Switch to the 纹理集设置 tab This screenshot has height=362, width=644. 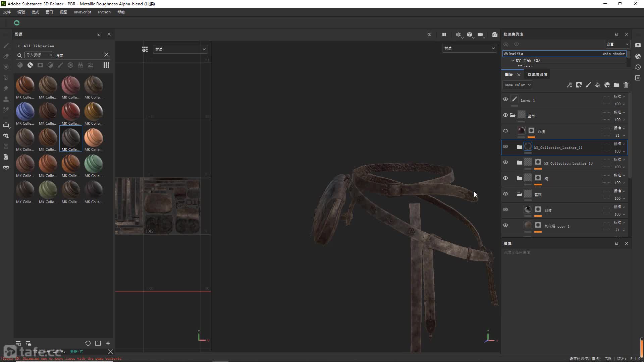(x=537, y=74)
